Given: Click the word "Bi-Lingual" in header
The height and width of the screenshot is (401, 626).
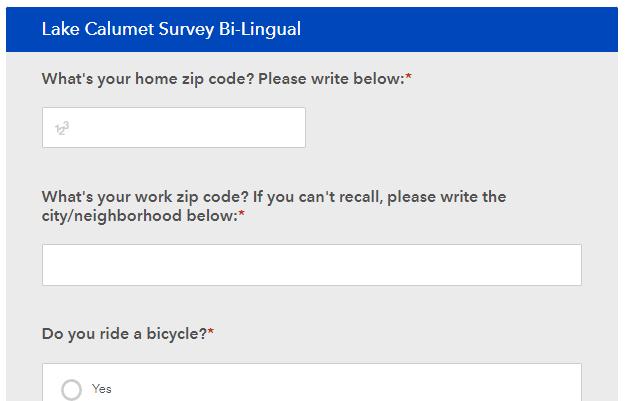Looking at the screenshot, I should 260,29.
